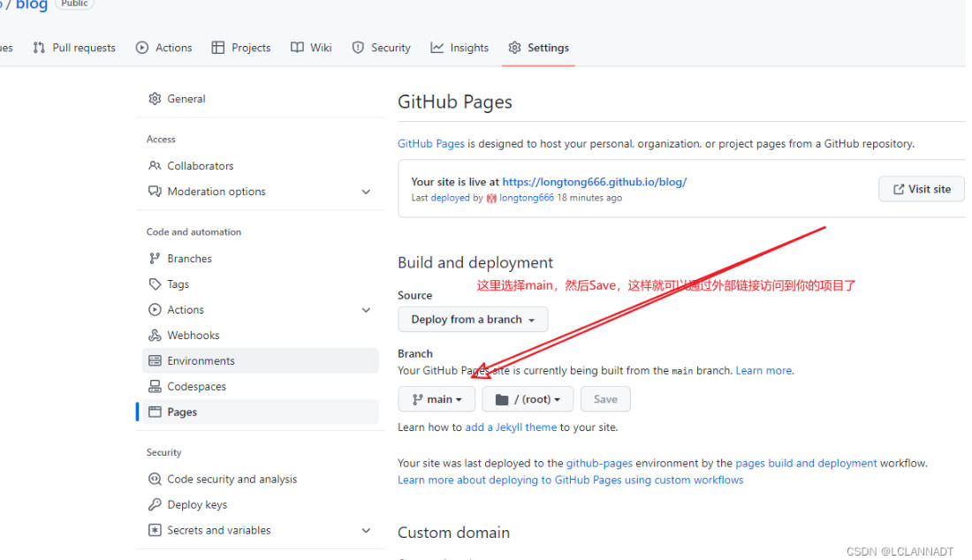Switch to the Security tab
This screenshot has height=560, width=972.
(x=381, y=48)
